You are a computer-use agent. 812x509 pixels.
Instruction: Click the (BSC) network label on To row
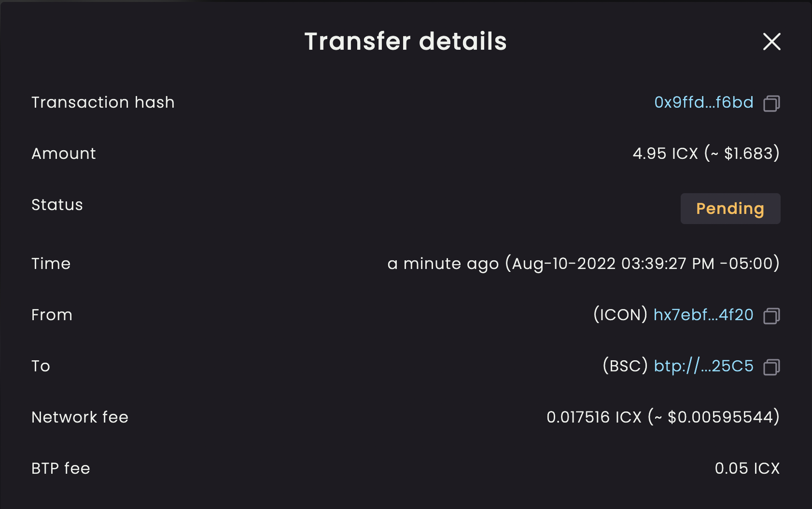coord(625,366)
